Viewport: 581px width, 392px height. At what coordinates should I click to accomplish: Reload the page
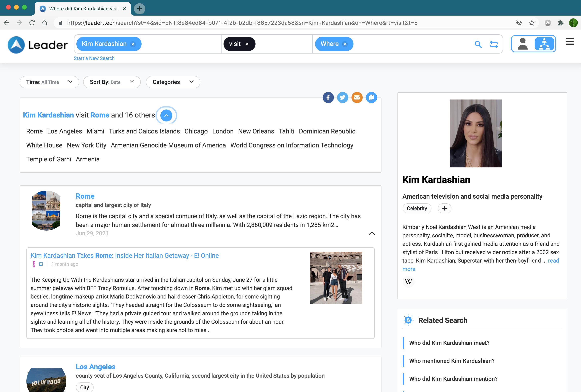(x=32, y=23)
